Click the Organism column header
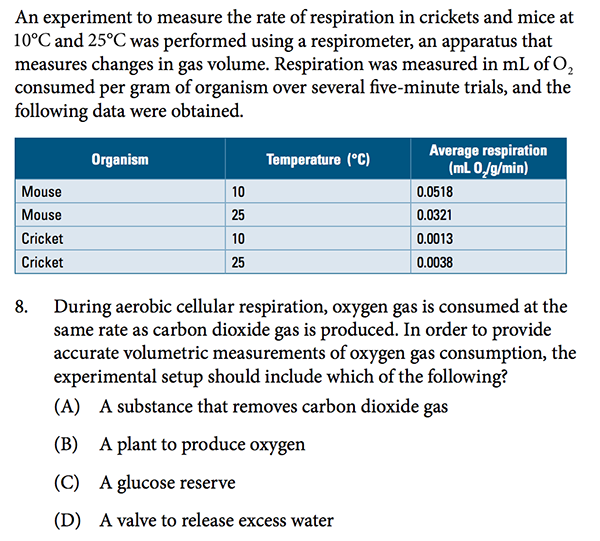The width and height of the screenshot is (600, 541). click(x=120, y=159)
